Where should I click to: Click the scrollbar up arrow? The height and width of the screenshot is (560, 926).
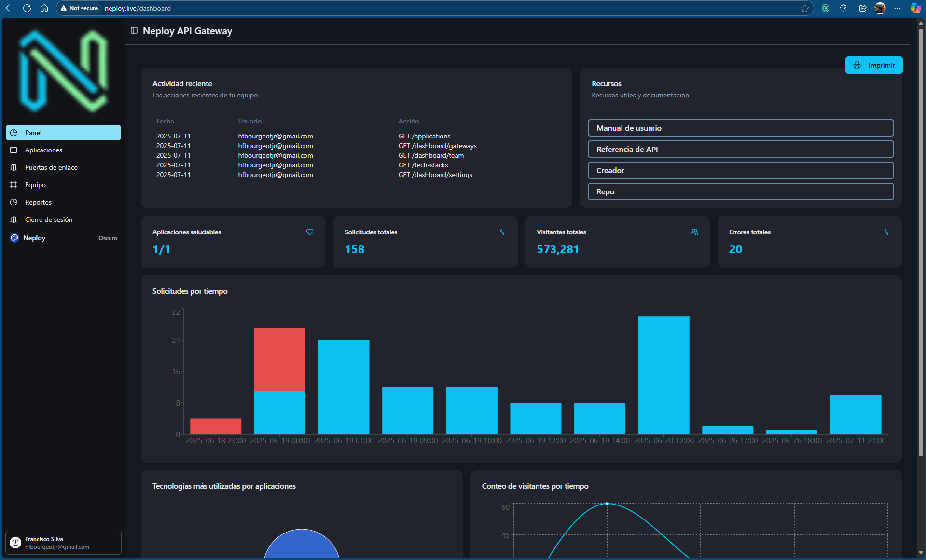(921, 23)
